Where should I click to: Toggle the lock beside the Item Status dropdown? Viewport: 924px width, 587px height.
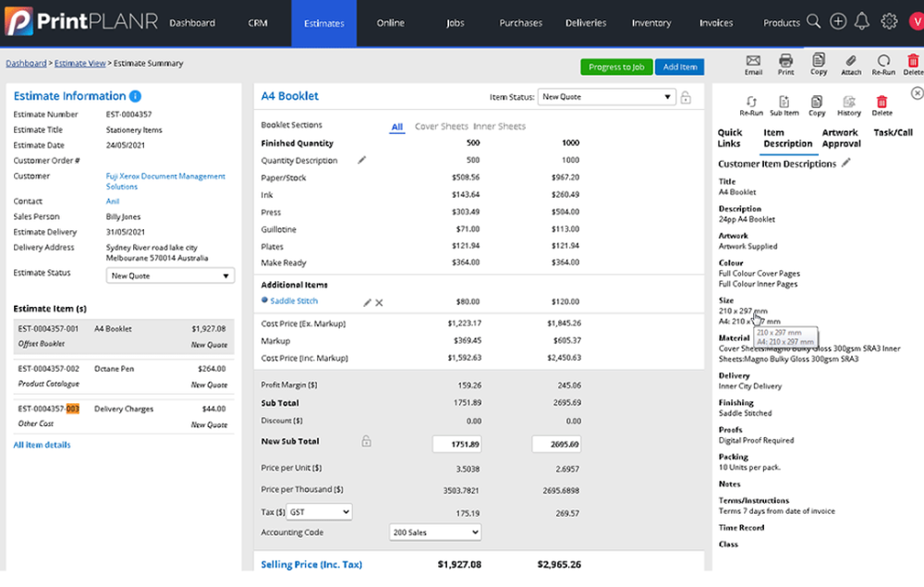[x=685, y=96]
